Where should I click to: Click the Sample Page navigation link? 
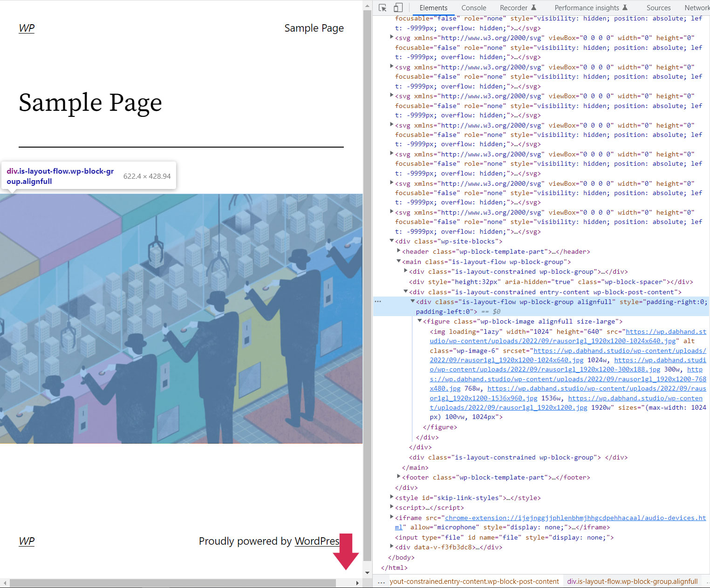(x=314, y=28)
